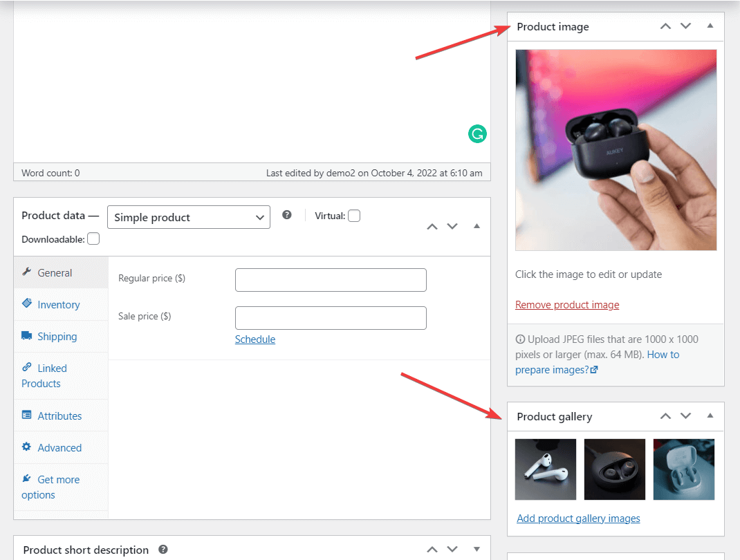Image resolution: width=740 pixels, height=560 pixels.
Task: Open the Advanced tab
Action: 61,447
